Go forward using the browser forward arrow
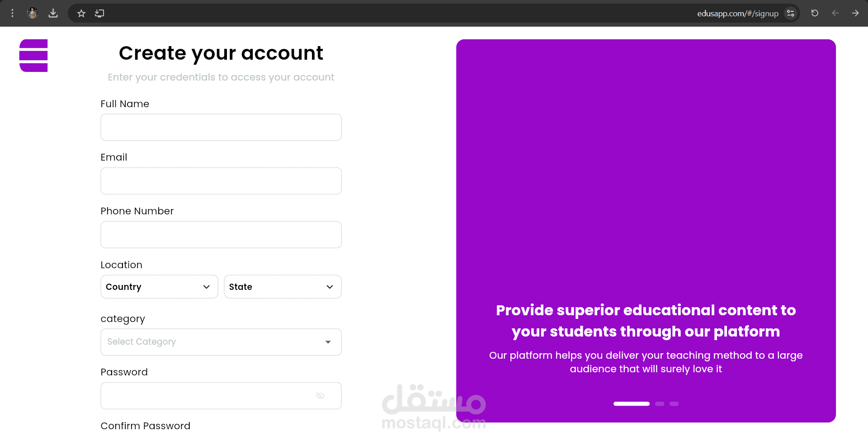This screenshot has width=868, height=441. (855, 13)
